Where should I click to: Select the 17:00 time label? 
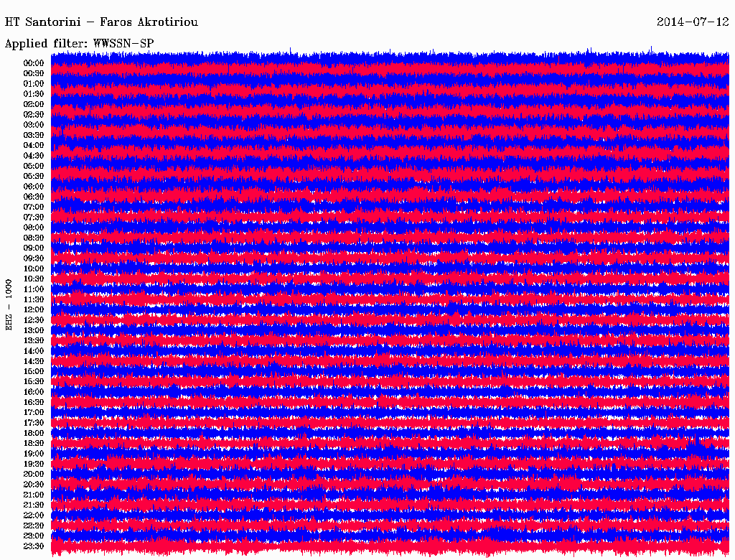[34, 412]
